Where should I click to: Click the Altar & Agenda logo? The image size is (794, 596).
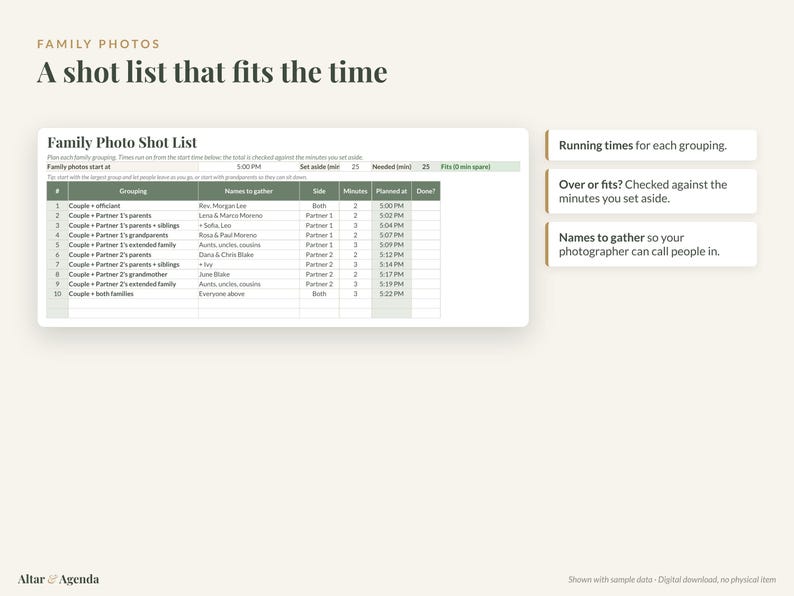point(58,579)
